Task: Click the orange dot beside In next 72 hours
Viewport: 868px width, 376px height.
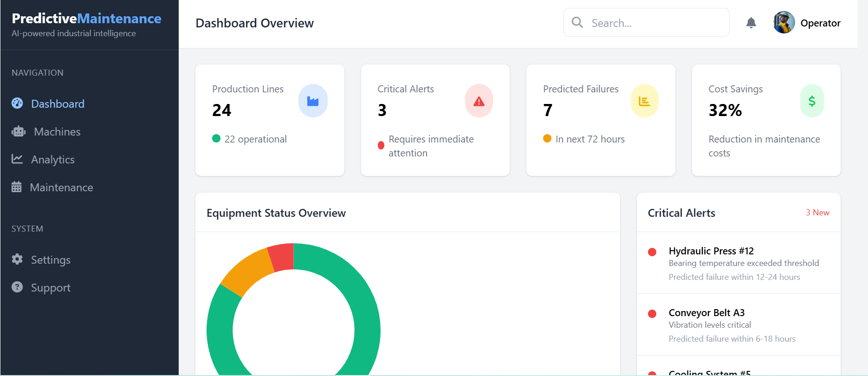Action: 547,138
